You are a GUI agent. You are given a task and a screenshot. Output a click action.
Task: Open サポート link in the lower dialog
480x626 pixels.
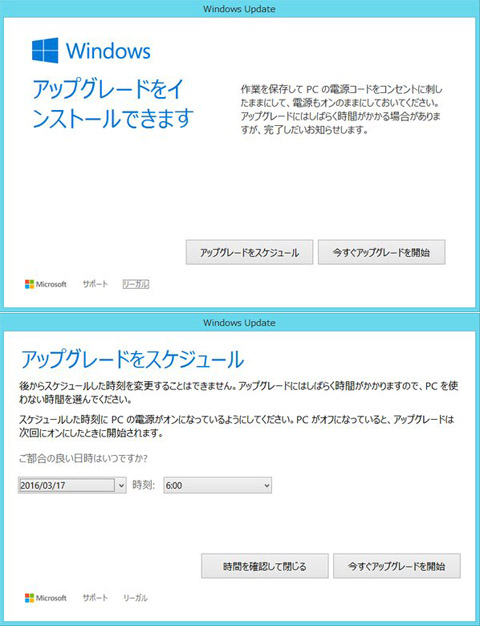coord(95,598)
